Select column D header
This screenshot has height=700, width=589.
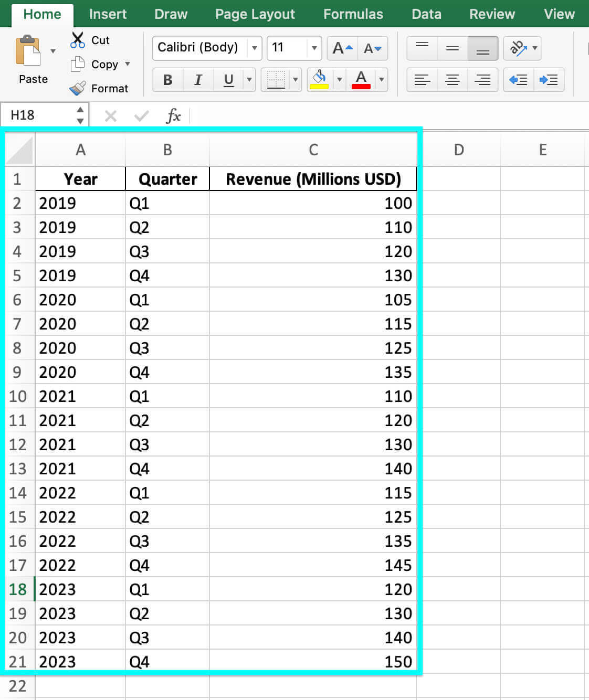(x=459, y=150)
